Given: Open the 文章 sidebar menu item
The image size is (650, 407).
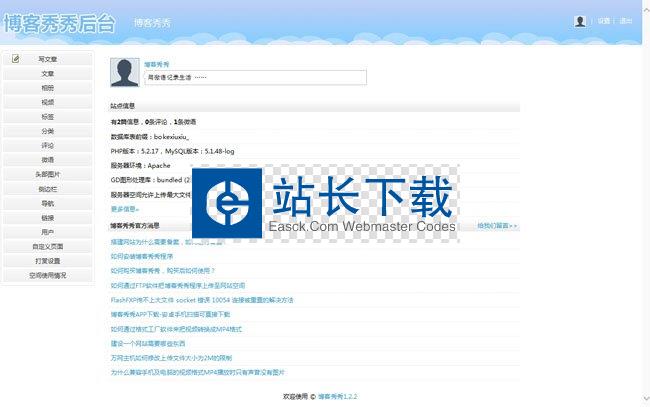Looking at the screenshot, I should [x=48, y=74].
